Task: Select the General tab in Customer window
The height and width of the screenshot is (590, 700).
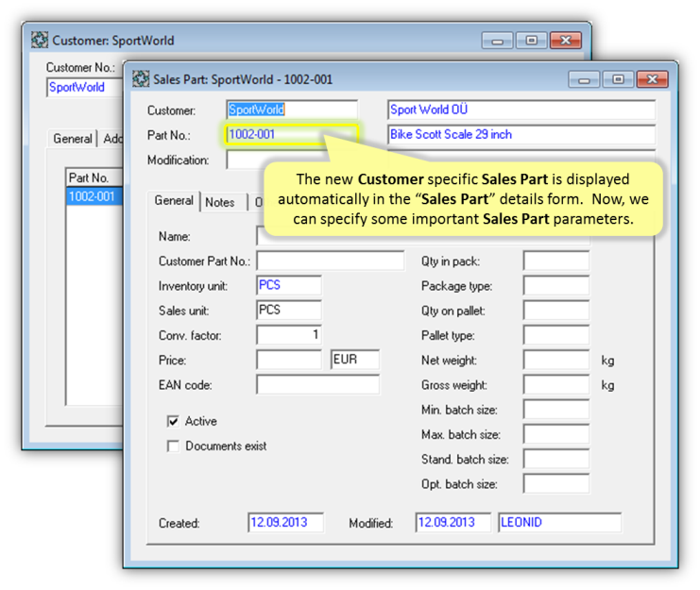Action: (73, 139)
